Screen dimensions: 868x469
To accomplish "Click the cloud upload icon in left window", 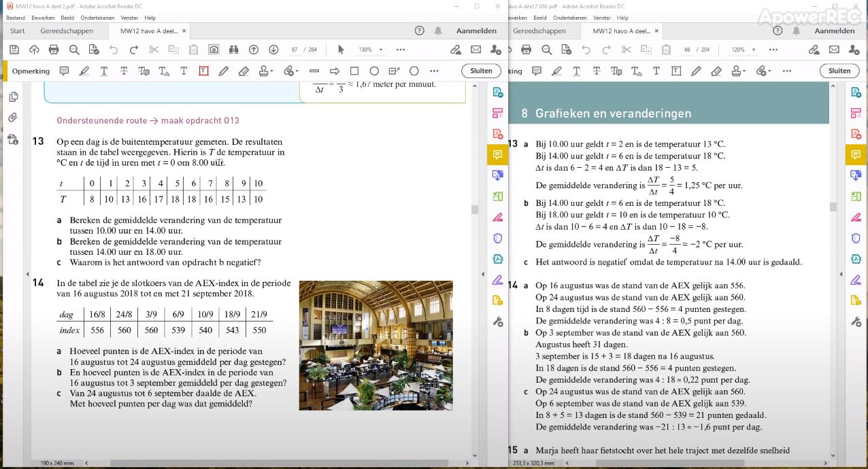I will [34, 50].
